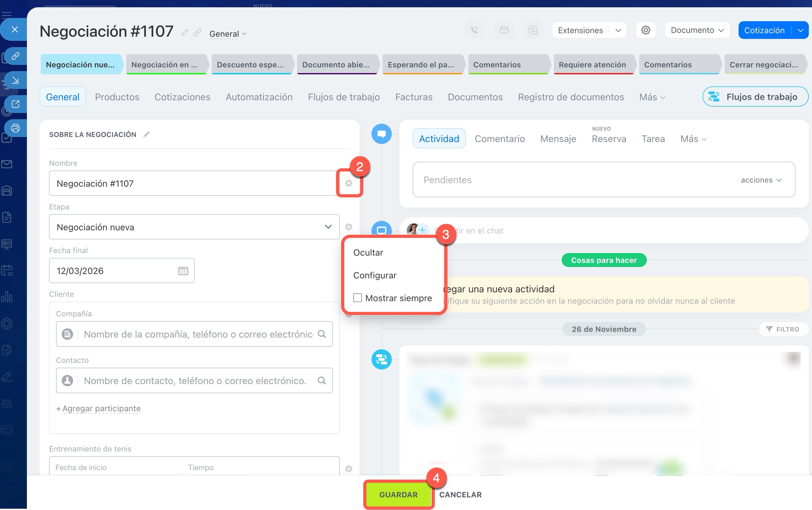Switch to the Productos tab
Viewport: 812px width, 510px height.
(117, 97)
